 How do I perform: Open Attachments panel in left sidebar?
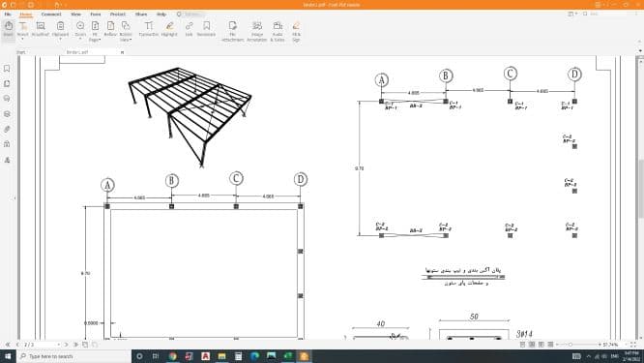coord(7,129)
